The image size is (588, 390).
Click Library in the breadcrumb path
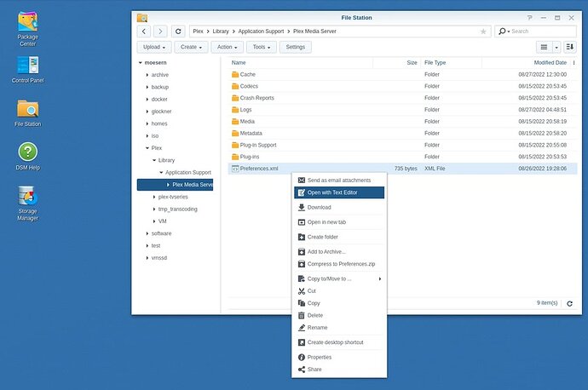[221, 32]
